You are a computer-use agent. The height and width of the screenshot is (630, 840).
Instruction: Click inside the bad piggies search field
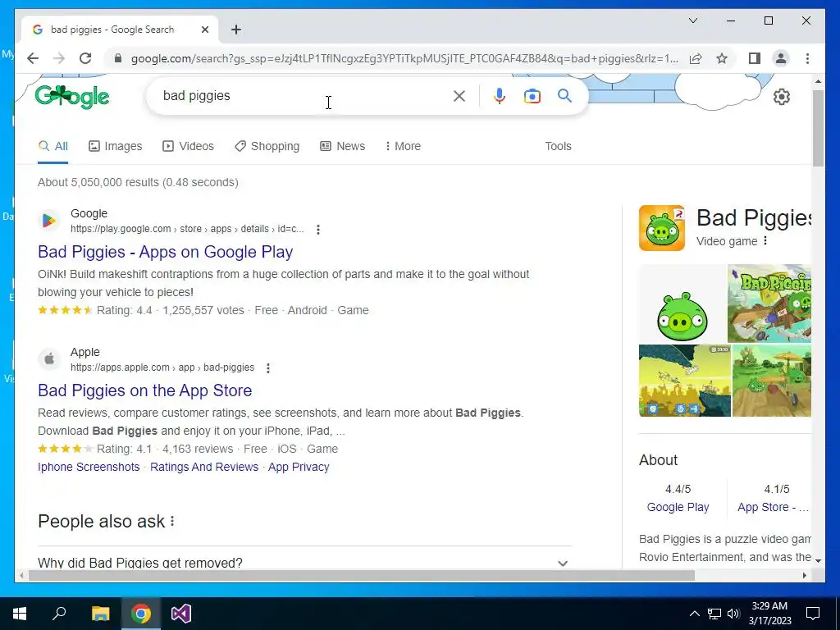point(305,96)
